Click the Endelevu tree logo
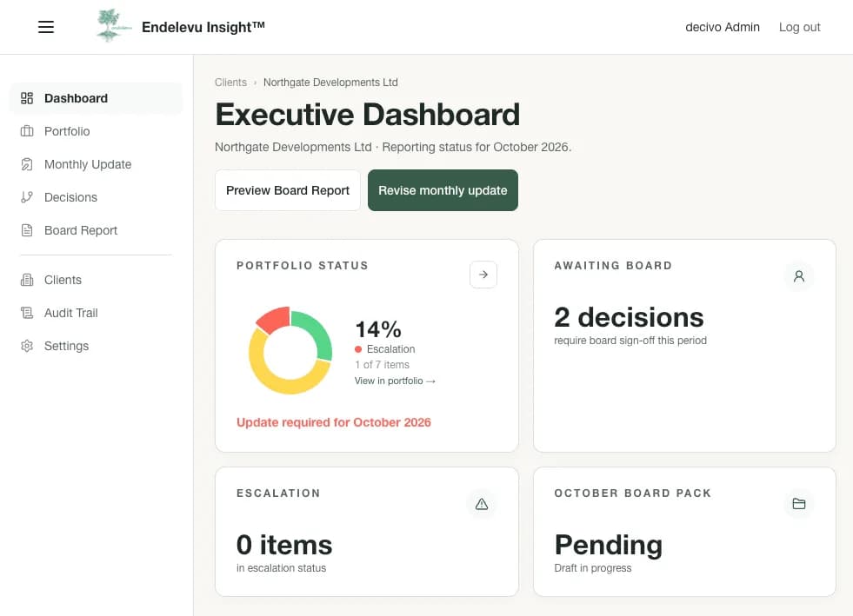The image size is (853, 616). (113, 25)
